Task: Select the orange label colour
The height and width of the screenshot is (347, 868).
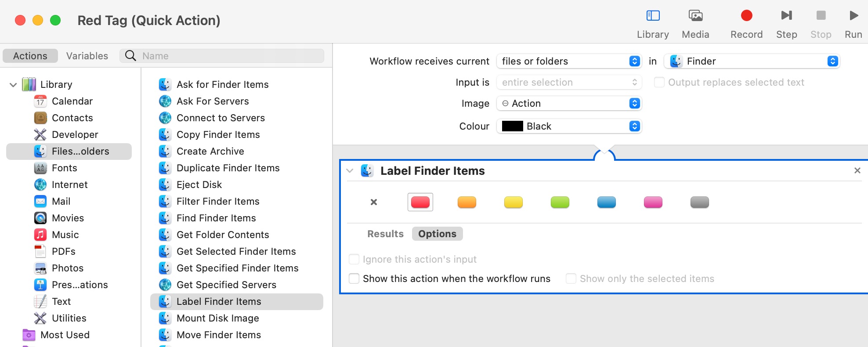Action: (467, 202)
